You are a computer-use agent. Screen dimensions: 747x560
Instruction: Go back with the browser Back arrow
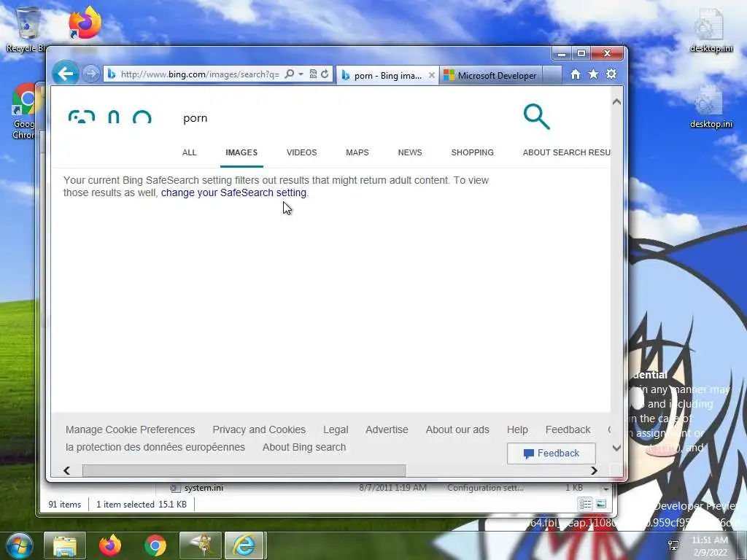65,74
